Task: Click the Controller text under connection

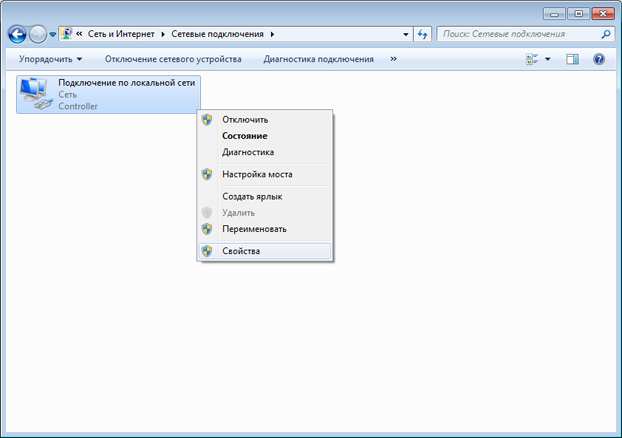Action: pos(78,106)
